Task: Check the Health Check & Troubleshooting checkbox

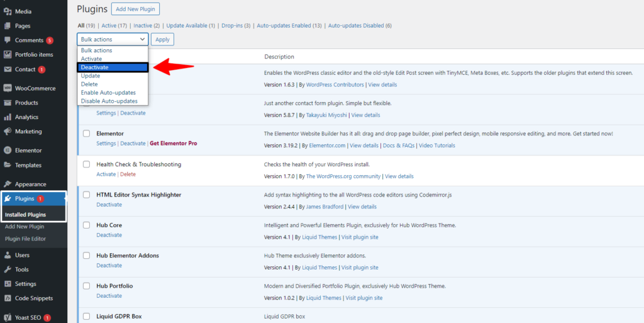Action: (x=87, y=164)
